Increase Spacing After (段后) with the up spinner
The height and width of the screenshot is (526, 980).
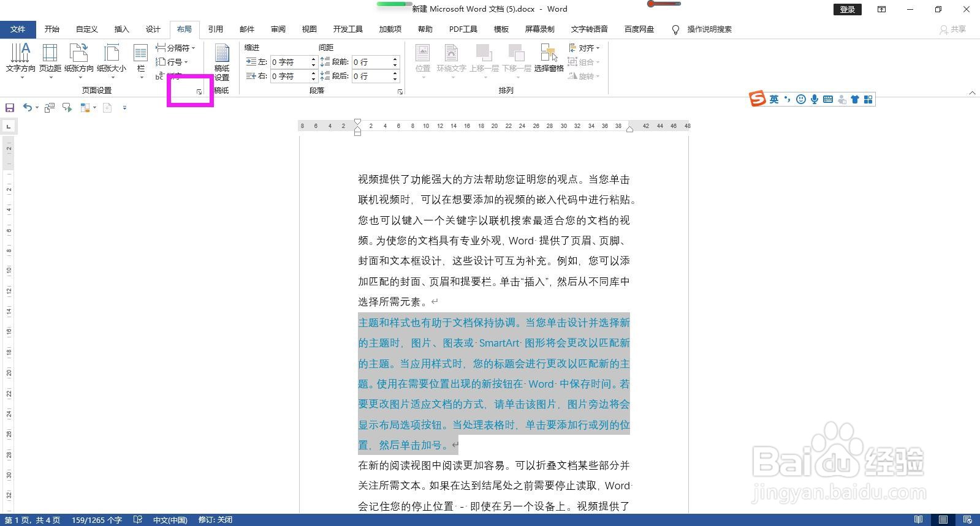pyautogui.click(x=395, y=73)
